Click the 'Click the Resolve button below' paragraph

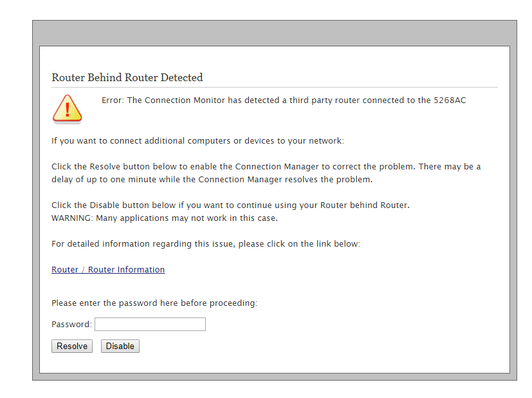pyautogui.click(x=266, y=173)
